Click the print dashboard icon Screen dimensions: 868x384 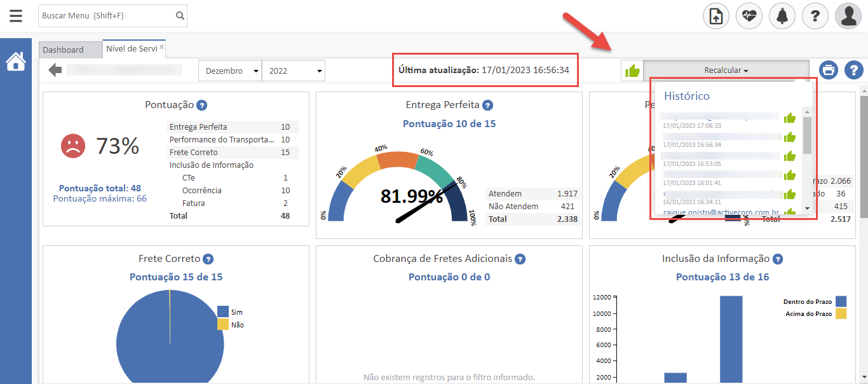coord(829,70)
